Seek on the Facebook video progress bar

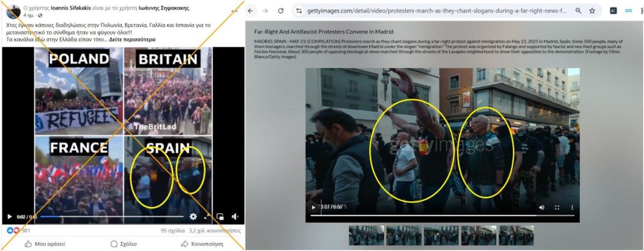[112, 216]
